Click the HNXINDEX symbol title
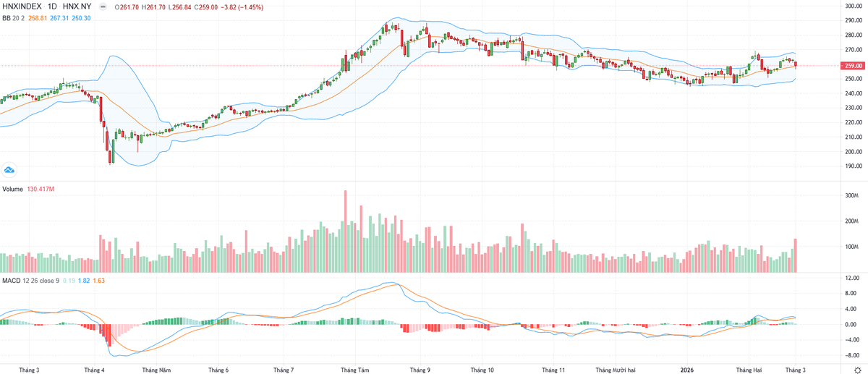 [22, 6]
